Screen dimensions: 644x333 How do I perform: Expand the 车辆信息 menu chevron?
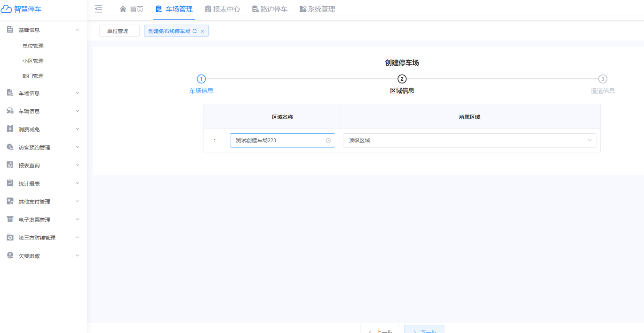(x=78, y=111)
